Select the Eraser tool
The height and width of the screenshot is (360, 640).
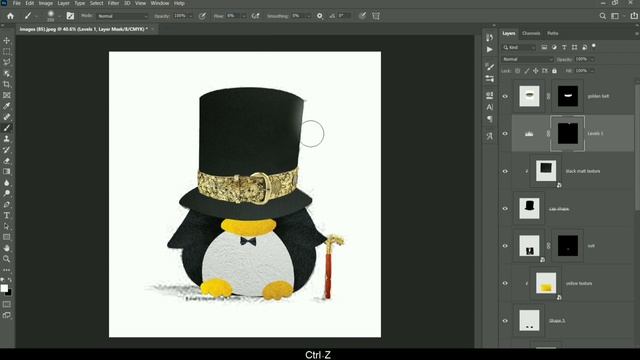(7, 161)
